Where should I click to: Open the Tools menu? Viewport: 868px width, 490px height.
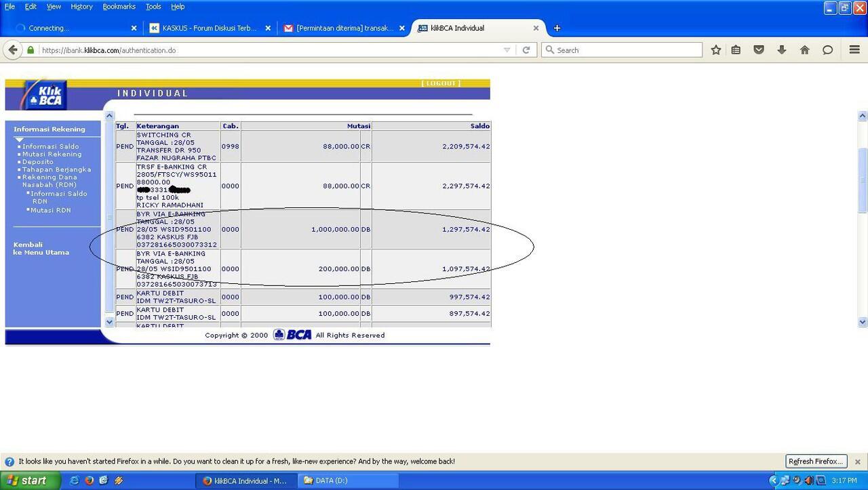(x=154, y=7)
